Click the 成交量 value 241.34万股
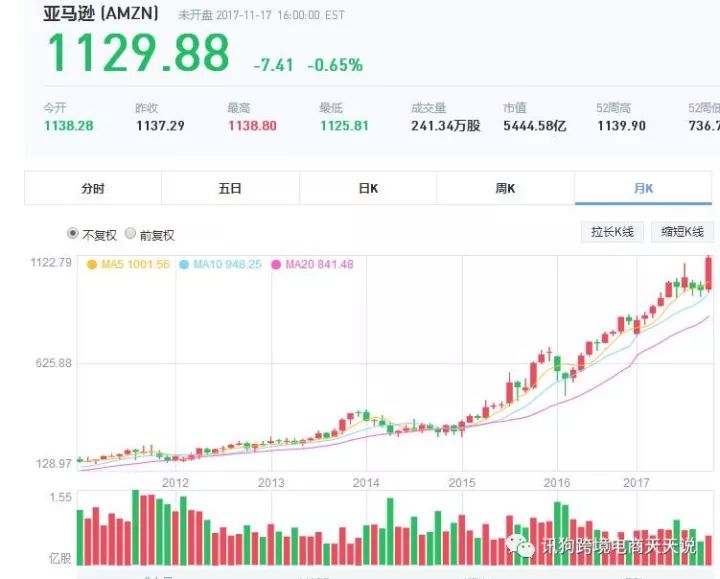Screen dimensions: 720x579 click(x=445, y=126)
